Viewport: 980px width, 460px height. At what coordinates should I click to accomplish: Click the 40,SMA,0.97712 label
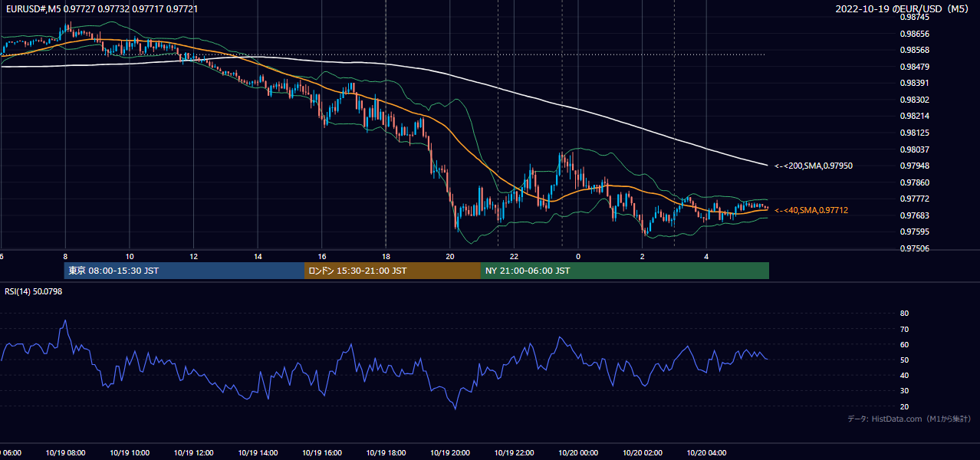coord(811,210)
